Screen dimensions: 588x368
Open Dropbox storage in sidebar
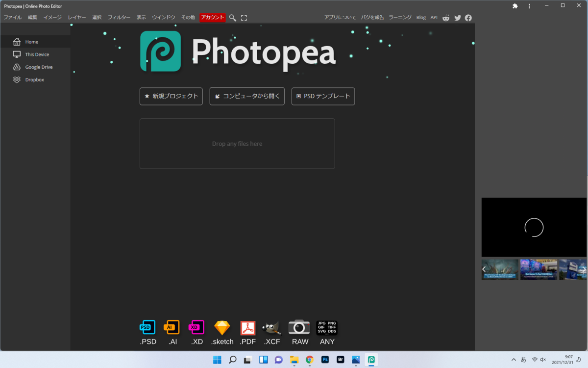pos(35,79)
